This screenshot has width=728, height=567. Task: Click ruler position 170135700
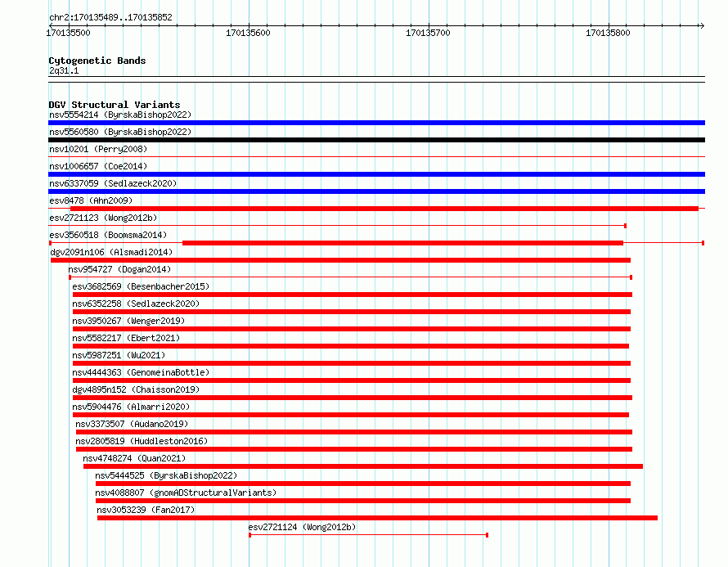[x=428, y=33]
